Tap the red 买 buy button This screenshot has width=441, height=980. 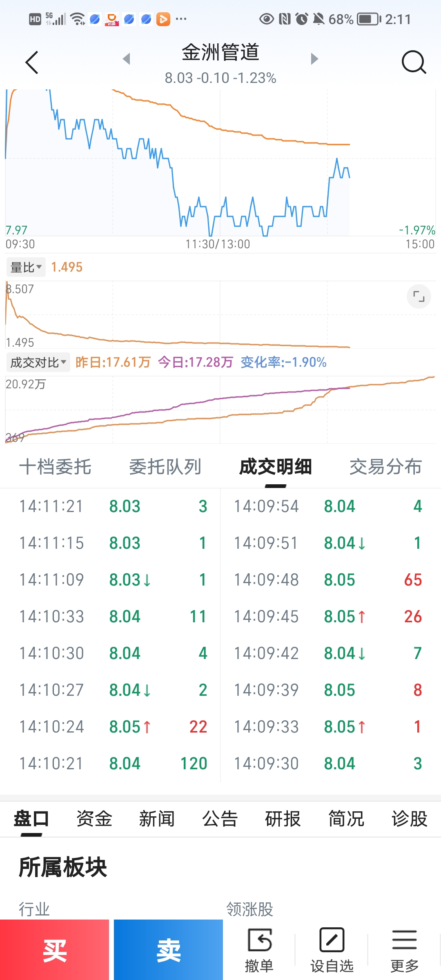coord(55,950)
